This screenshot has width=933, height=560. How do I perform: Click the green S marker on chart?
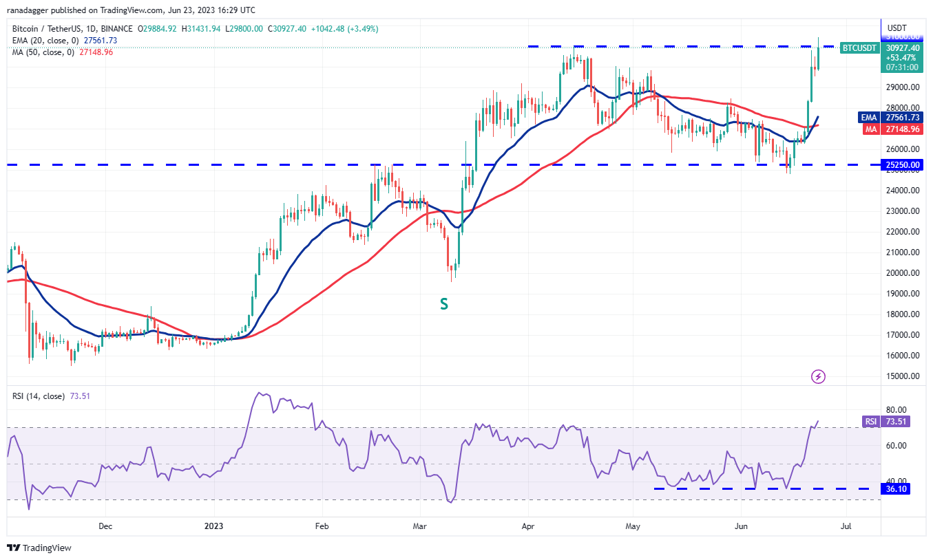[444, 303]
